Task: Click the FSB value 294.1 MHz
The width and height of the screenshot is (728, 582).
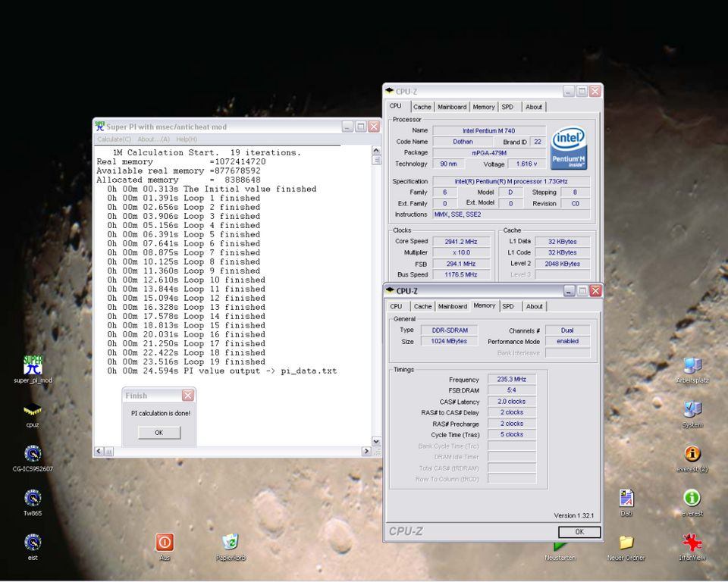Action: coord(461,264)
